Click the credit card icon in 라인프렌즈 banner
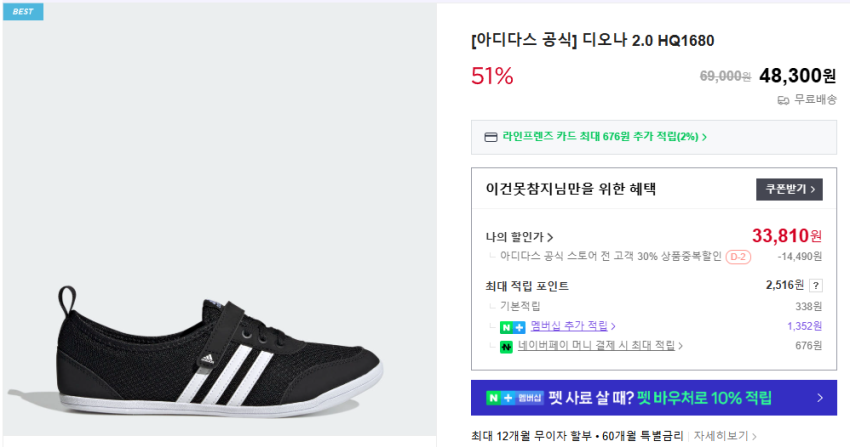The image size is (850, 447). (491, 137)
